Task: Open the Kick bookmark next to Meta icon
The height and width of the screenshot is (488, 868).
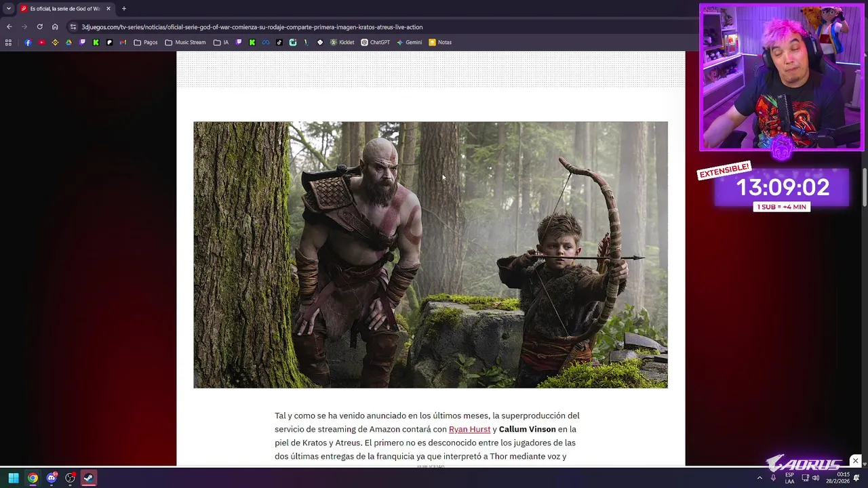Action: click(252, 42)
